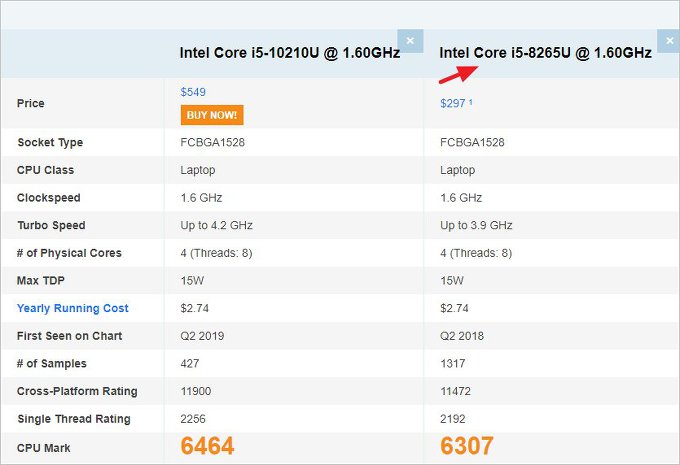
Task: Click the orange BUY NOW! button
Action: pyautogui.click(x=212, y=115)
